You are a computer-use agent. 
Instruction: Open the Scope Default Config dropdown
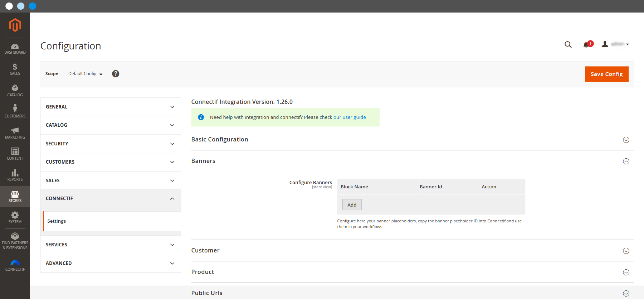coord(85,74)
